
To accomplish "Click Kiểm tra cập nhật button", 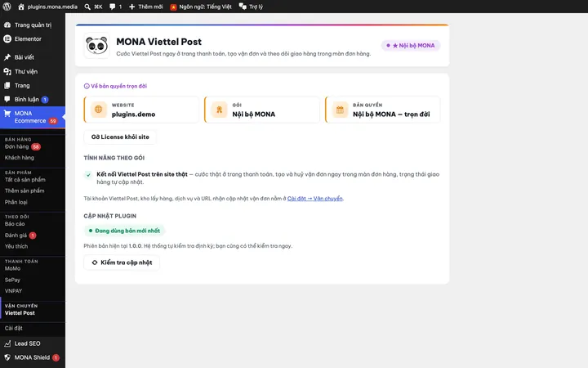I will [x=122, y=263].
